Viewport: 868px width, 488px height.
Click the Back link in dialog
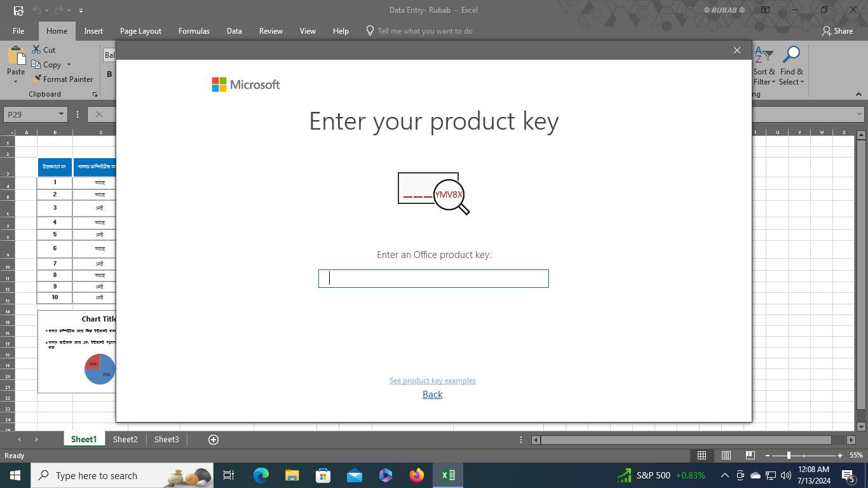(x=433, y=395)
